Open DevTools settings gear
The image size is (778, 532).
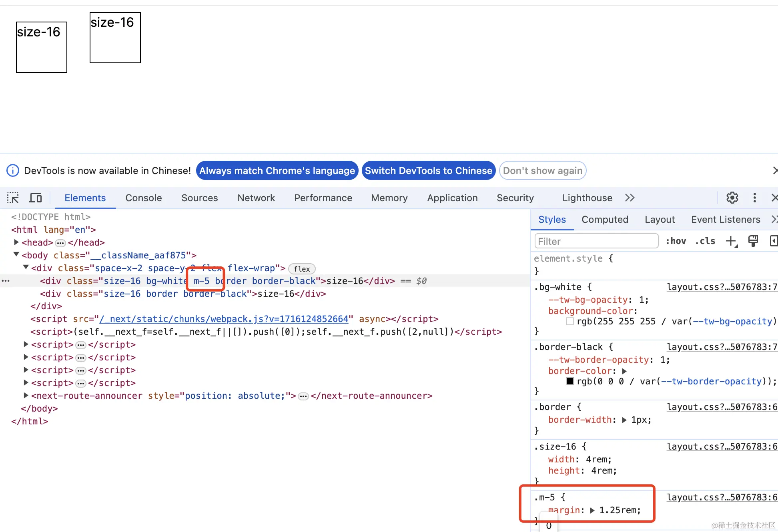(x=732, y=198)
